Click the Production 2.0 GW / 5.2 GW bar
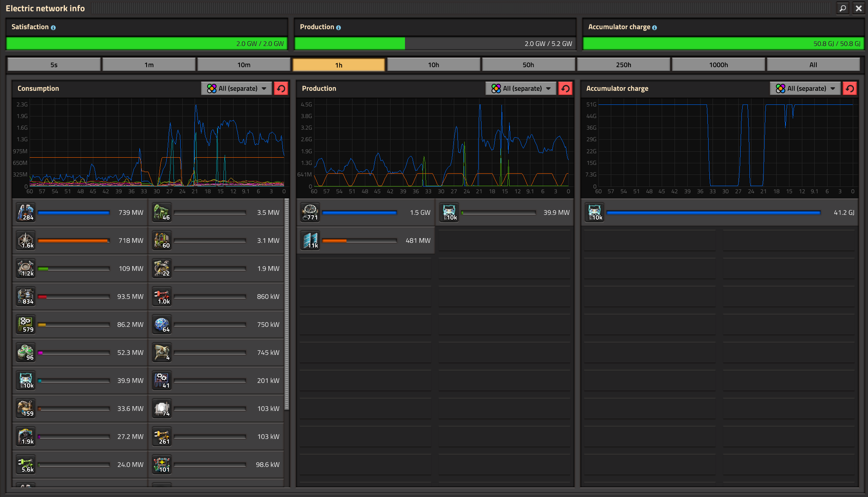The image size is (868, 497). point(435,44)
